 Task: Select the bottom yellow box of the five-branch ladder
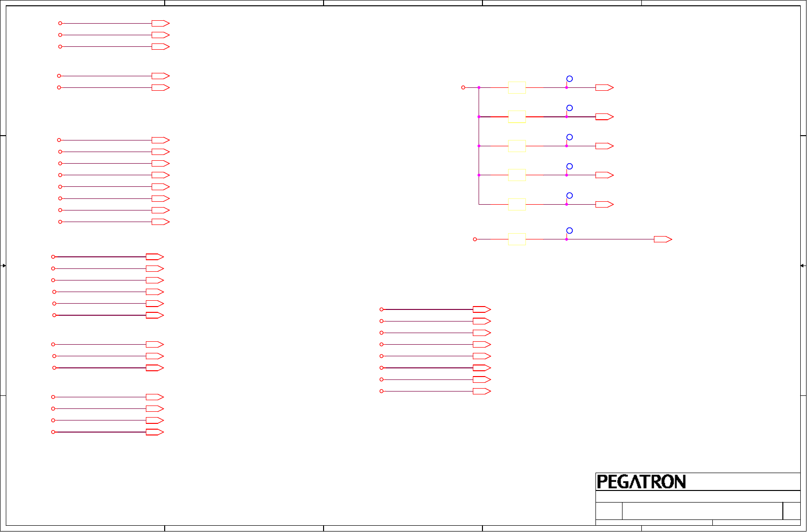coord(517,204)
